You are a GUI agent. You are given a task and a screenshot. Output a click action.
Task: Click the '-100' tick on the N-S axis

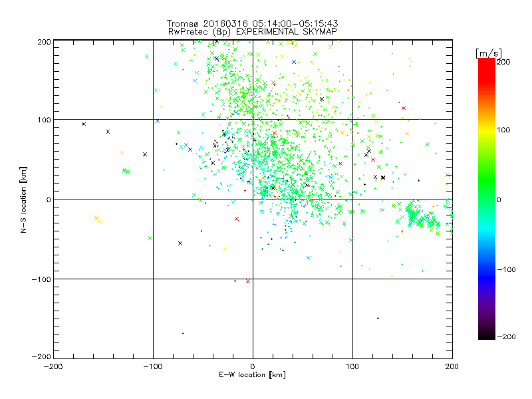coord(41,279)
